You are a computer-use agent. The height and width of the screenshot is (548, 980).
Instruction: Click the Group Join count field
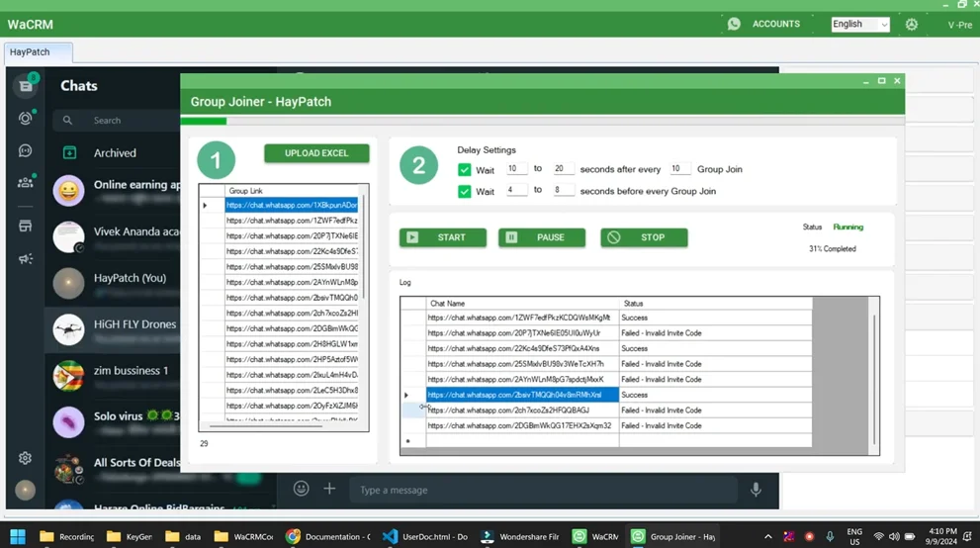680,169
